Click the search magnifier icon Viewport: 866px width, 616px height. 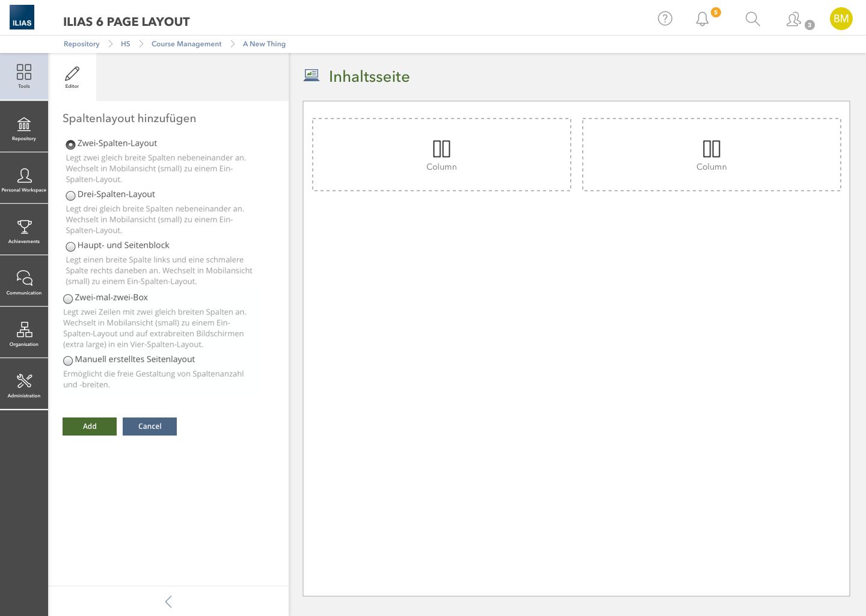[x=752, y=19]
